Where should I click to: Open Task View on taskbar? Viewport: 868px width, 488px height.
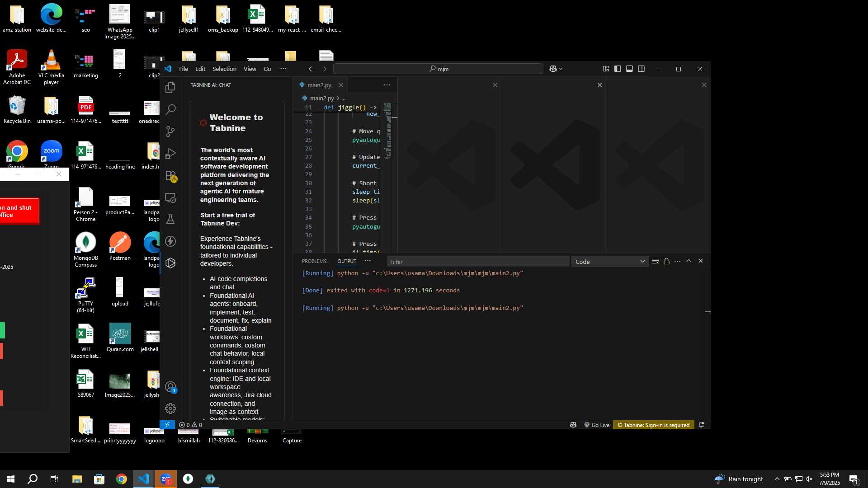54,479
